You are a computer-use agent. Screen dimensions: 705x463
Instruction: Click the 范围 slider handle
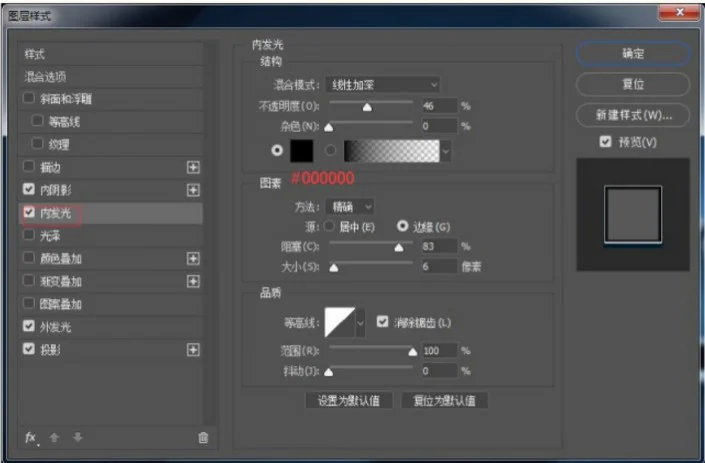pyautogui.click(x=413, y=352)
